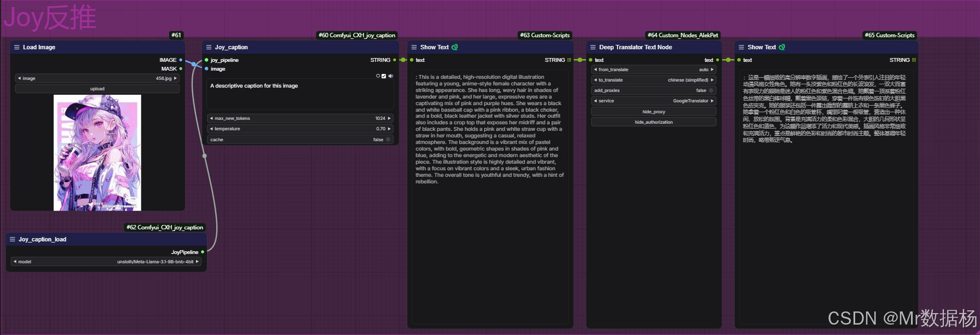Click the text input port of Deep Translator
Viewport: 980px width, 335px height.
coord(591,60)
